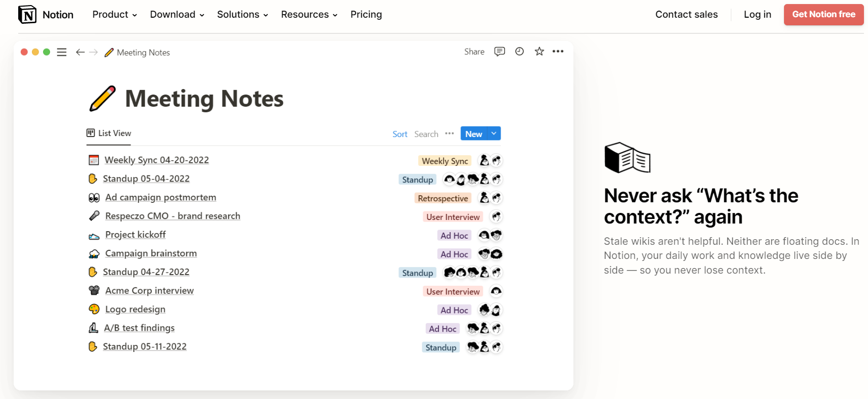Click hand icon of Standup 04-27-2022
This screenshot has width=868, height=399.
click(93, 272)
